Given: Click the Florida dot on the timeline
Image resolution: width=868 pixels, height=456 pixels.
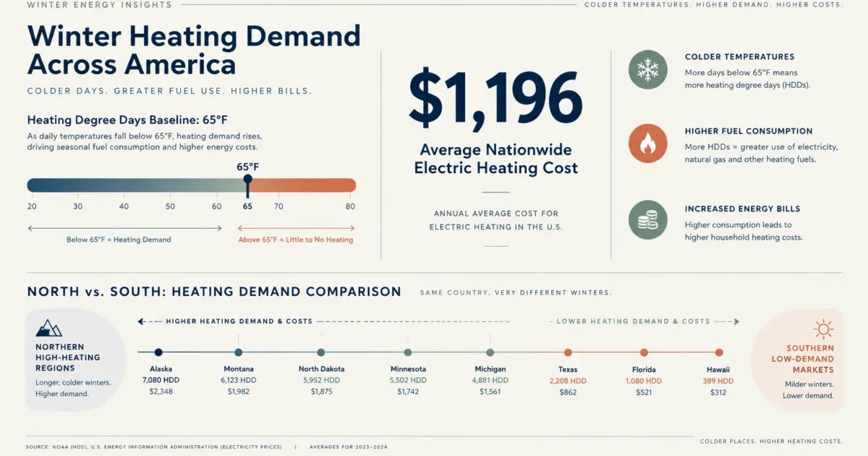Looking at the screenshot, I should coord(644,352).
